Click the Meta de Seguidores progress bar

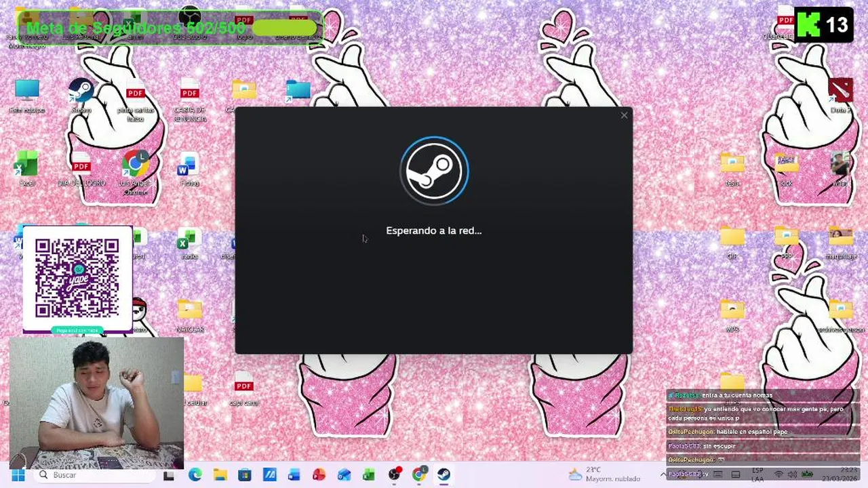172,28
